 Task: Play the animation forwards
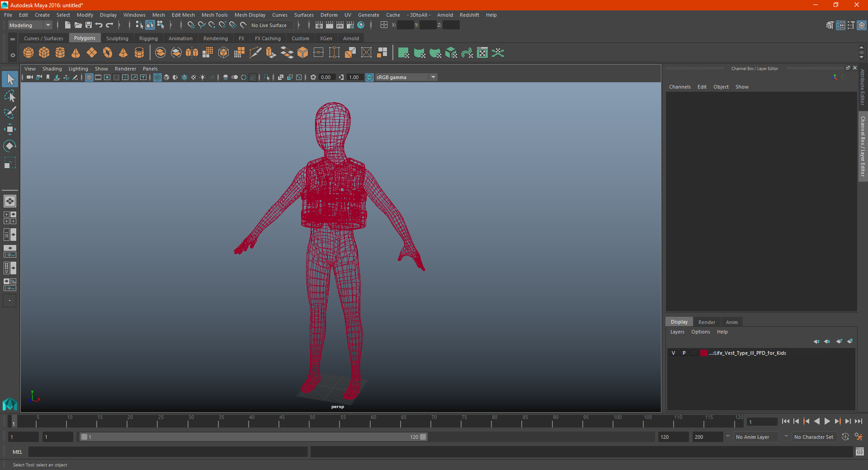pos(827,421)
